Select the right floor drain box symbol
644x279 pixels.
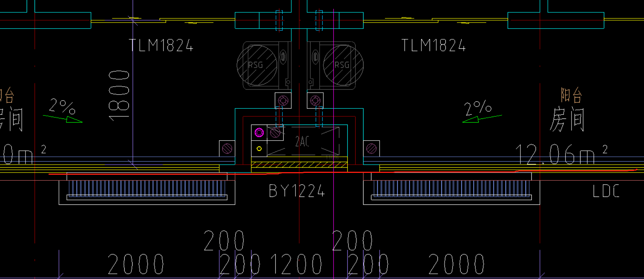315,100
